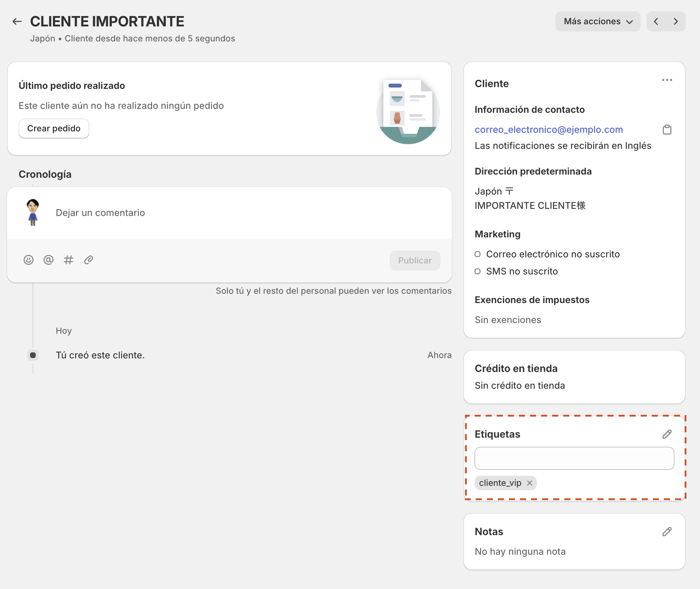Click 'Sin crédito en tienda' text

click(520, 386)
